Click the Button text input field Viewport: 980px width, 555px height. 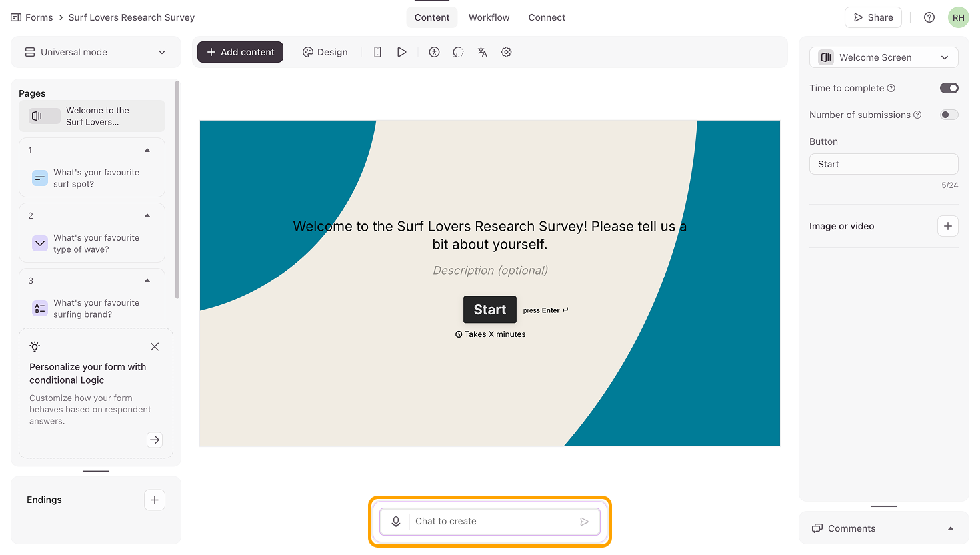883,164
